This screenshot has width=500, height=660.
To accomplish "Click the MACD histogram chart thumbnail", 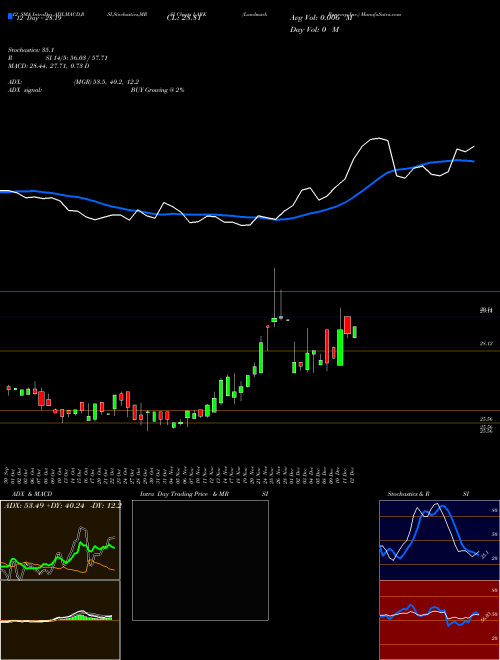I will click(x=60, y=620).
